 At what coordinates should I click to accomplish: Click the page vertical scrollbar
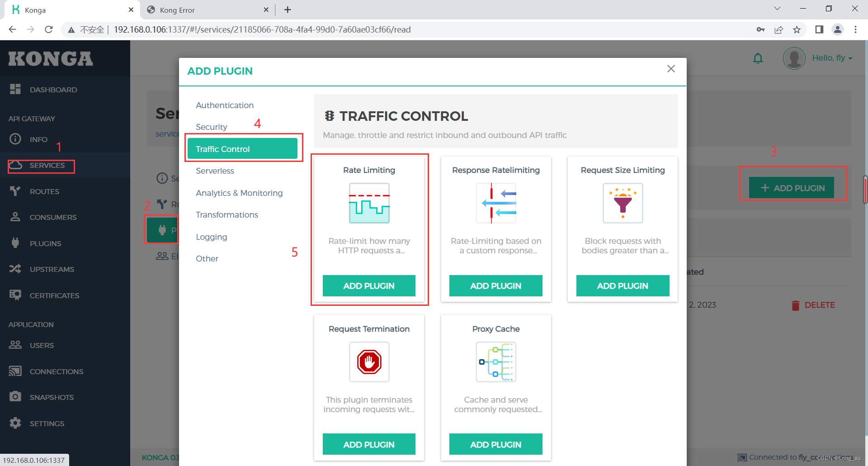click(865, 190)
